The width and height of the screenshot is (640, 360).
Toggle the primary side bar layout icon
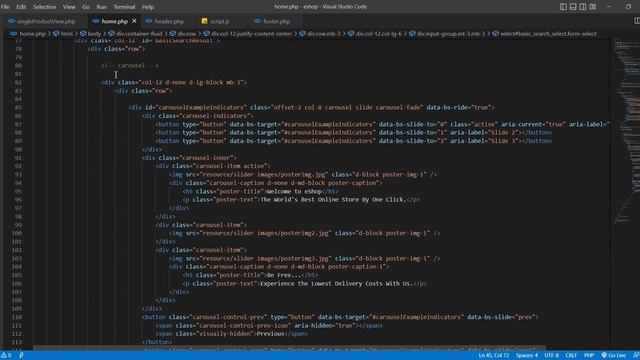point(563,7)
